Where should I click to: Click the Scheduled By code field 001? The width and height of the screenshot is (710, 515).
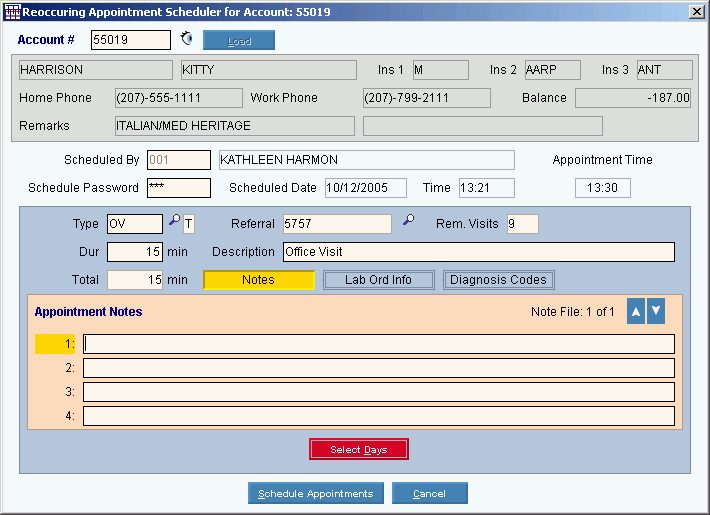tap(179, 160)
